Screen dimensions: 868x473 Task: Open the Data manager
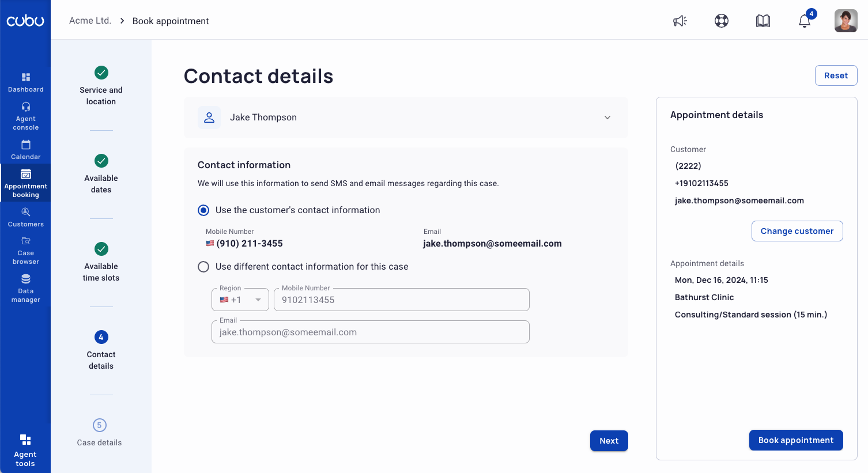tap(26, 289)
